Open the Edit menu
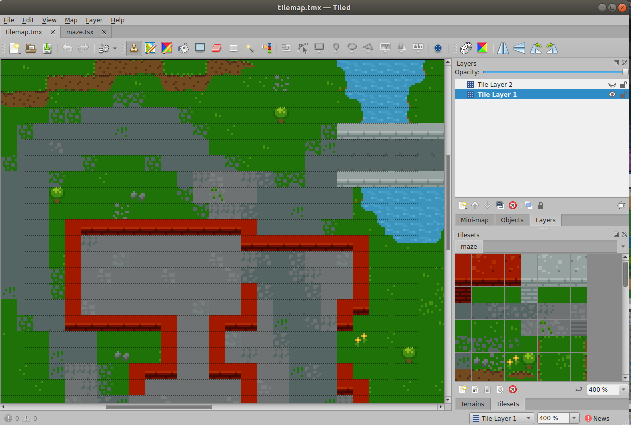Screen dimensions: 631x425 tap(27, 20)
